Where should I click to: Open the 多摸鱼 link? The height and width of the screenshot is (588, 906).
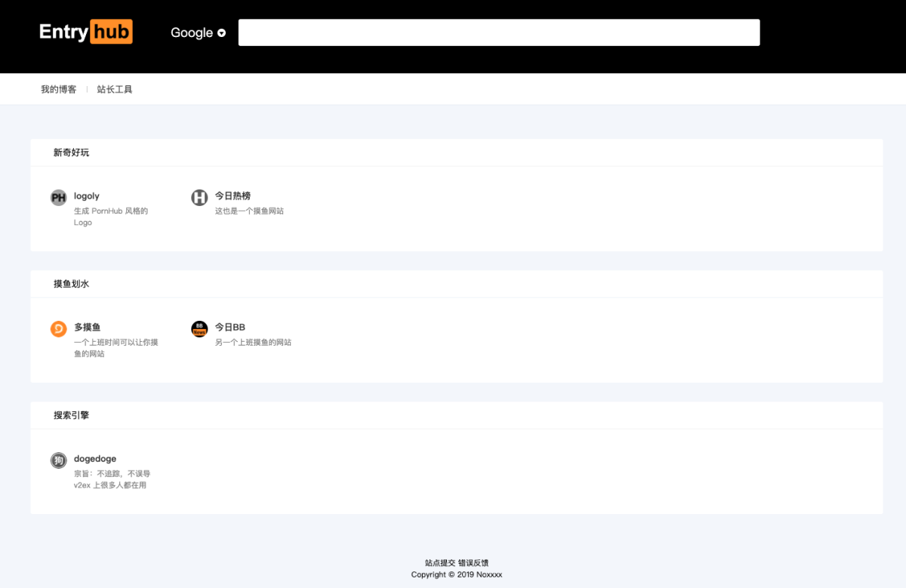click(x=87, y=328)
